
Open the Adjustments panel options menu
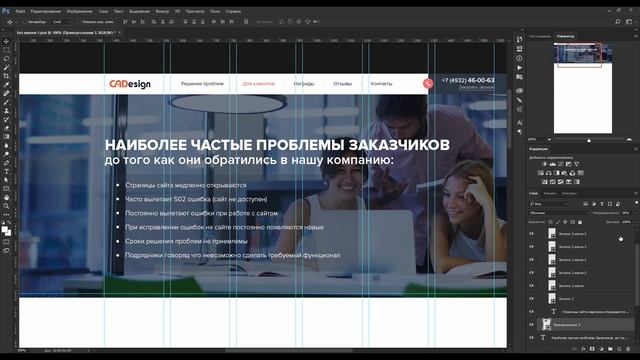tap(636, 149)
